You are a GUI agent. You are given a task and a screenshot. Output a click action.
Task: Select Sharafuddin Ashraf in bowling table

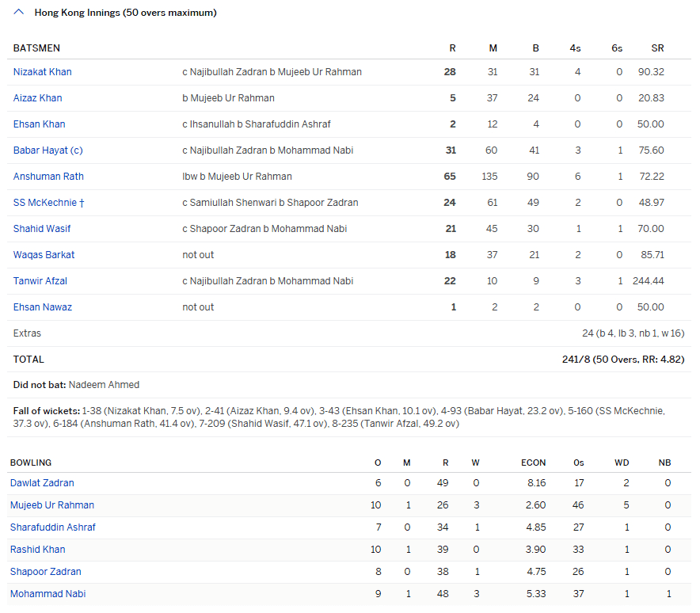point(53,527)
